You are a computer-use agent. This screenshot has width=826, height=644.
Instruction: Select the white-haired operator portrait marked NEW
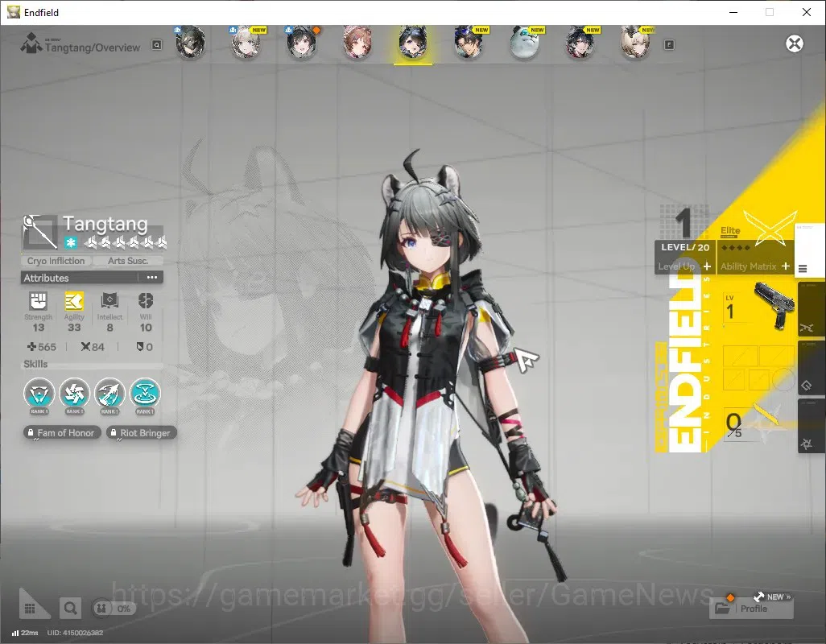[x=246, y=43]
